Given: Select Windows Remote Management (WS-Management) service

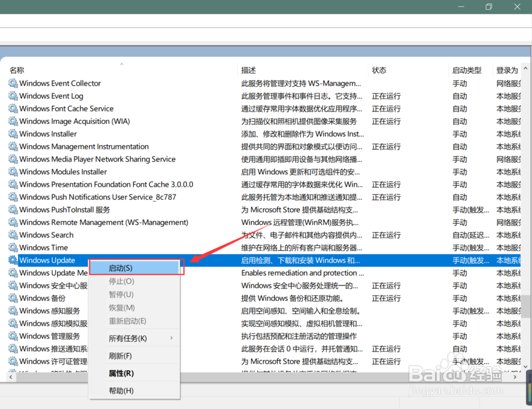Looking at the screenshot, I should (x=104, y=222).
